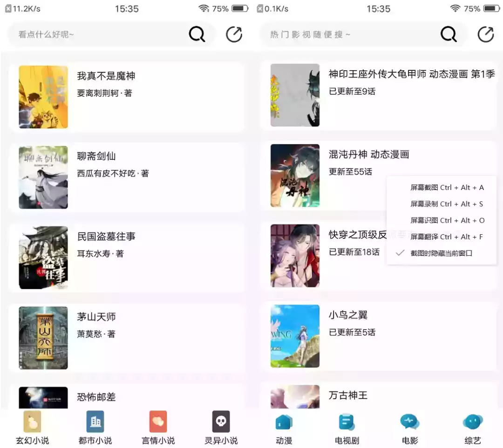The width and height of the screenshot is (503, 448).
Task: Choose 屏幕录制 from the context menu
Action: click(446, 204)
